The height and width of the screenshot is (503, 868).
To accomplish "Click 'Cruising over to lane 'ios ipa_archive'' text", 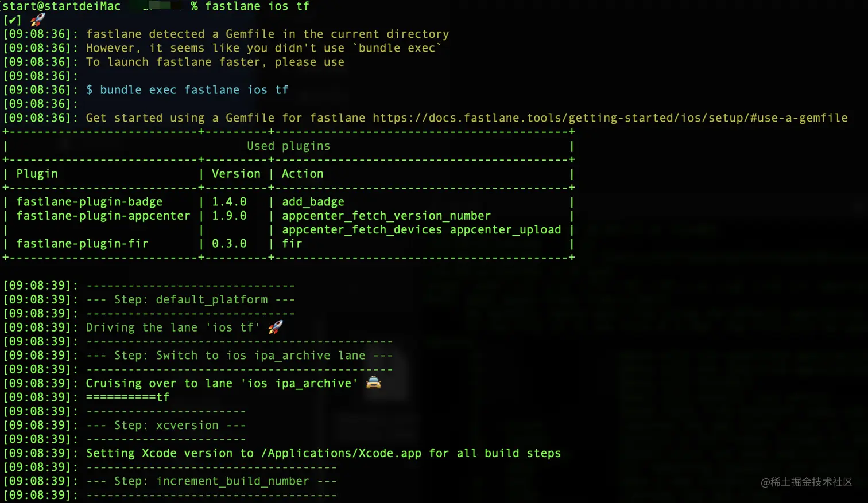I will [x=222, y=383].
